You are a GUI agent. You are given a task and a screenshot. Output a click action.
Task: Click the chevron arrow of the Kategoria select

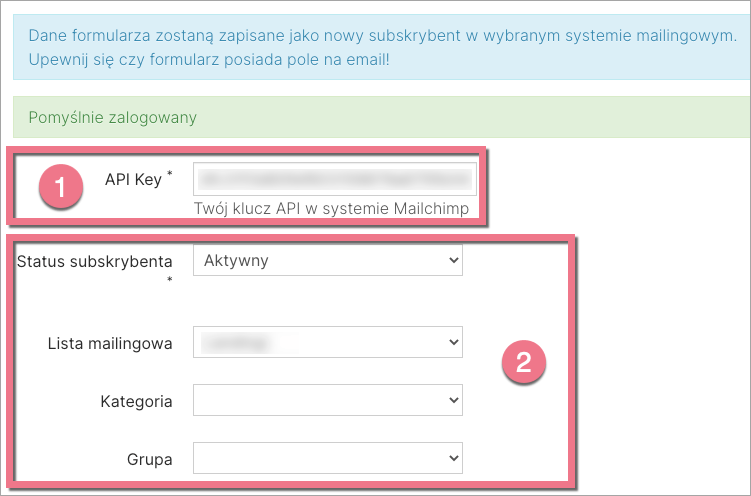[453, 401]
